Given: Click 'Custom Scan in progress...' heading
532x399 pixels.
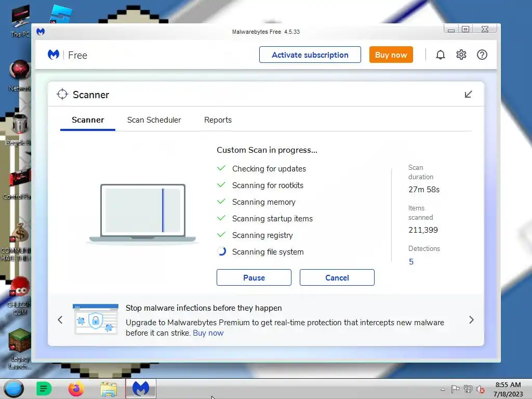Looking at the screenshot, I should pyautogui.click(x=267, y=150).
